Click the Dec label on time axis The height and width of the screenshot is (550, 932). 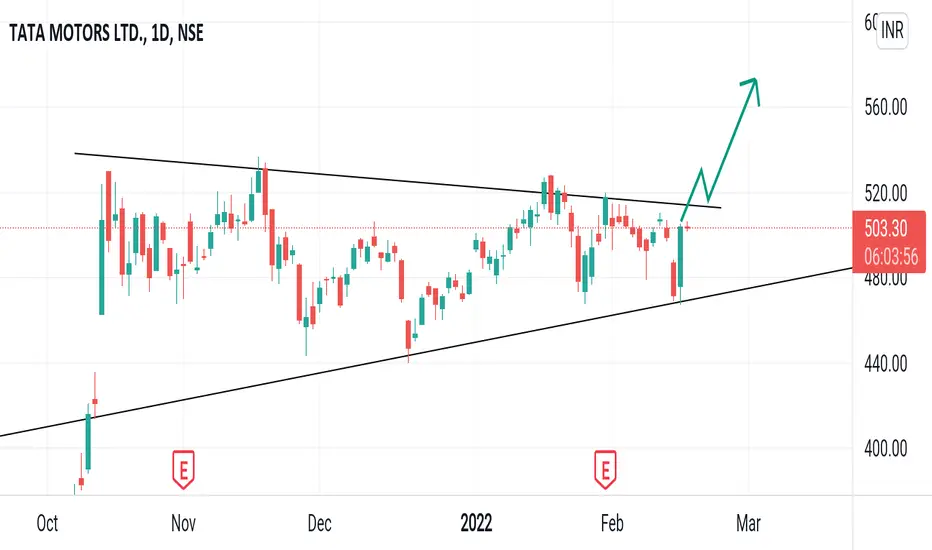click(x=319, y=523)
